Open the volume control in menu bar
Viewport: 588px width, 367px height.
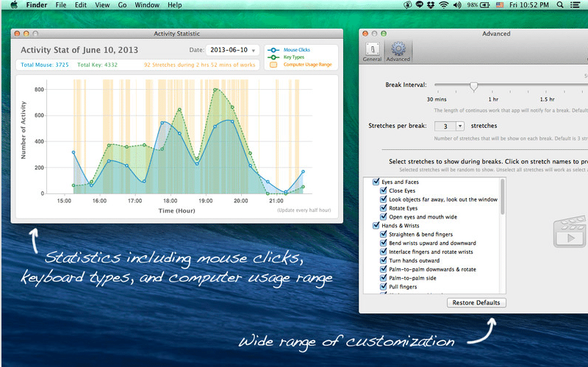(457, 5)
